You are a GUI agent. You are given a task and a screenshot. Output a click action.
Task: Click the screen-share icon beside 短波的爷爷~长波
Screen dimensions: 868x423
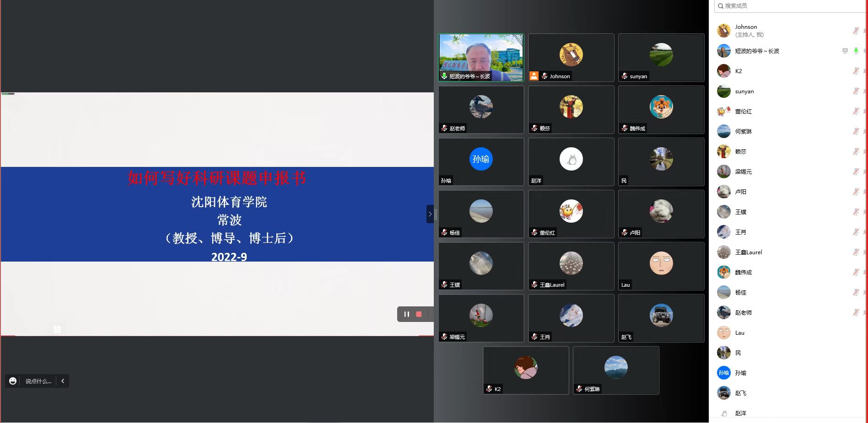point(845,51)
